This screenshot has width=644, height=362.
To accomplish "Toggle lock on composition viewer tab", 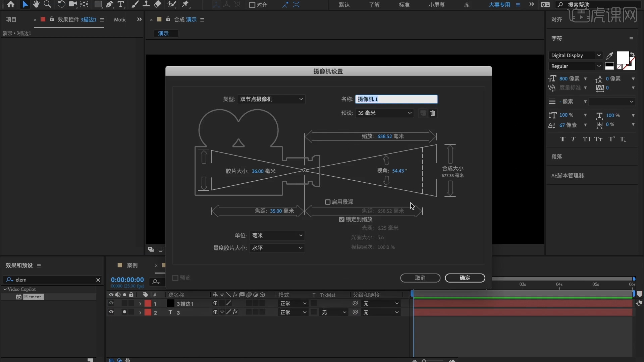I will coord(168,19).
